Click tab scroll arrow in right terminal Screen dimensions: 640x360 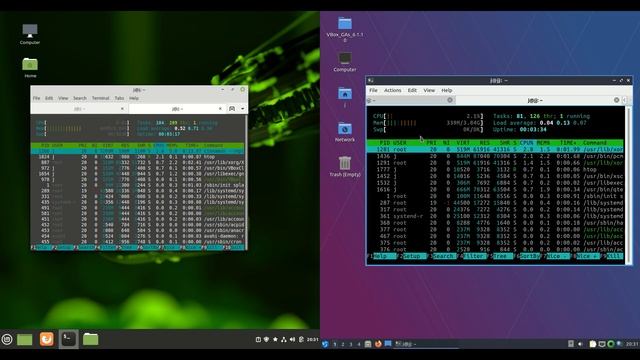click(624, 100)
